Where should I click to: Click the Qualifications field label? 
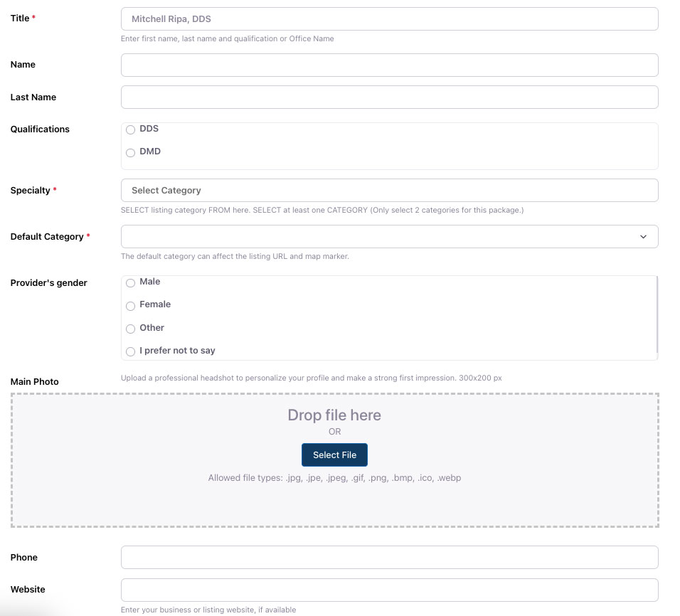coord(40,129)
